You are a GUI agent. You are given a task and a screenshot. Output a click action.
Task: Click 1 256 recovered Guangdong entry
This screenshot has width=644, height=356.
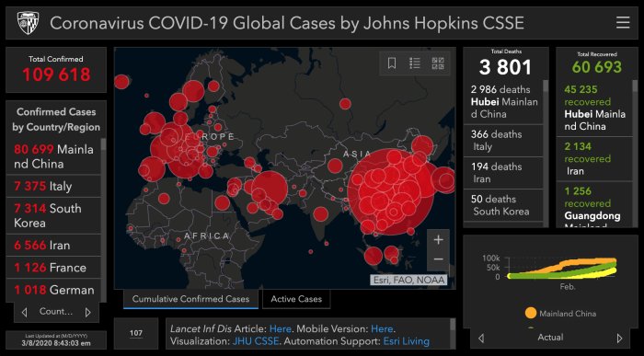594,204
